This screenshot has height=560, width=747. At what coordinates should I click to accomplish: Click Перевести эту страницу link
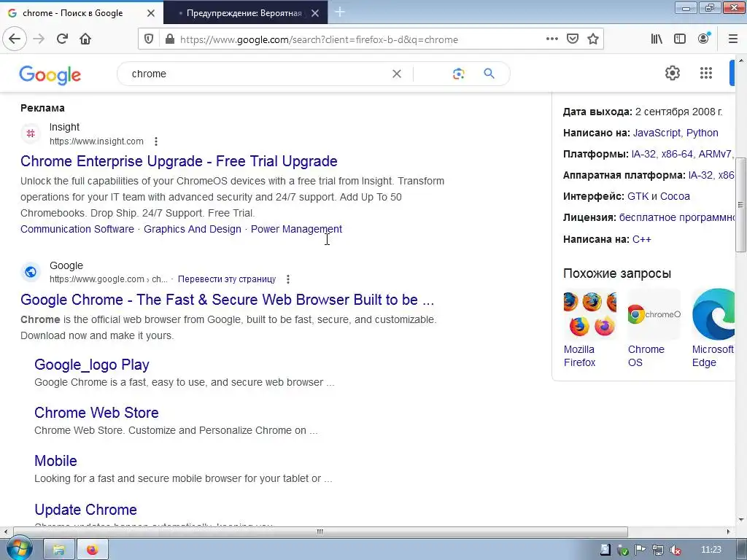(227, 279)
